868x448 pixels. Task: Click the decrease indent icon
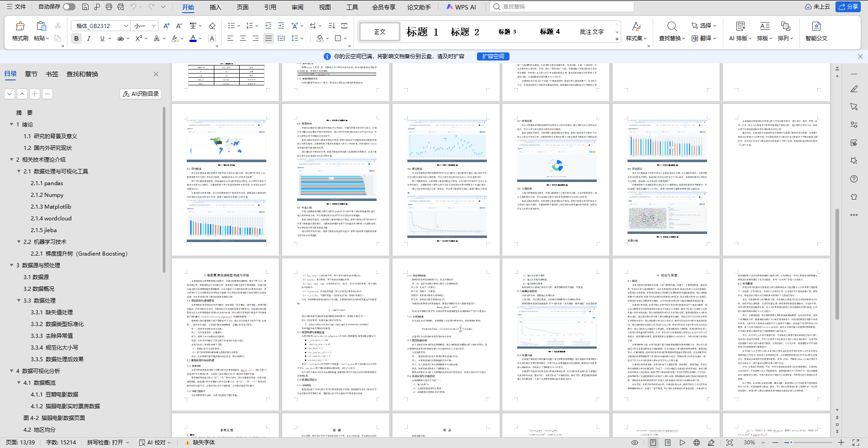pos(268,26)
